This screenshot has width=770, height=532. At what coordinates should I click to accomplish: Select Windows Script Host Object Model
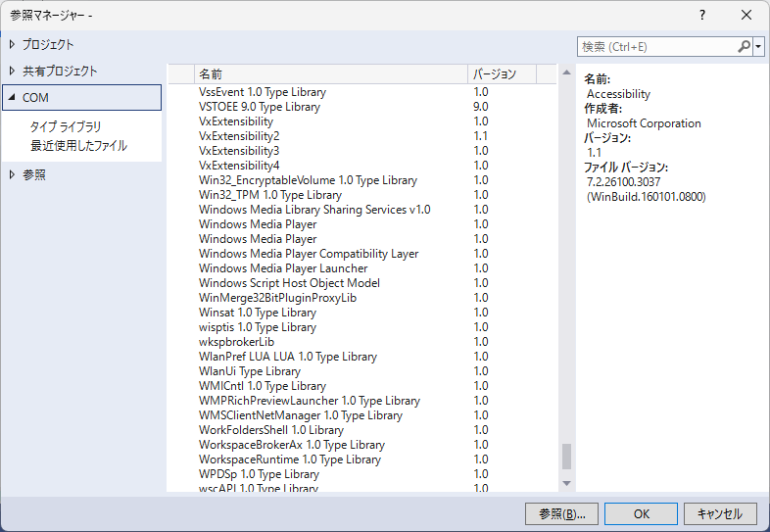(x=362, y=283)
